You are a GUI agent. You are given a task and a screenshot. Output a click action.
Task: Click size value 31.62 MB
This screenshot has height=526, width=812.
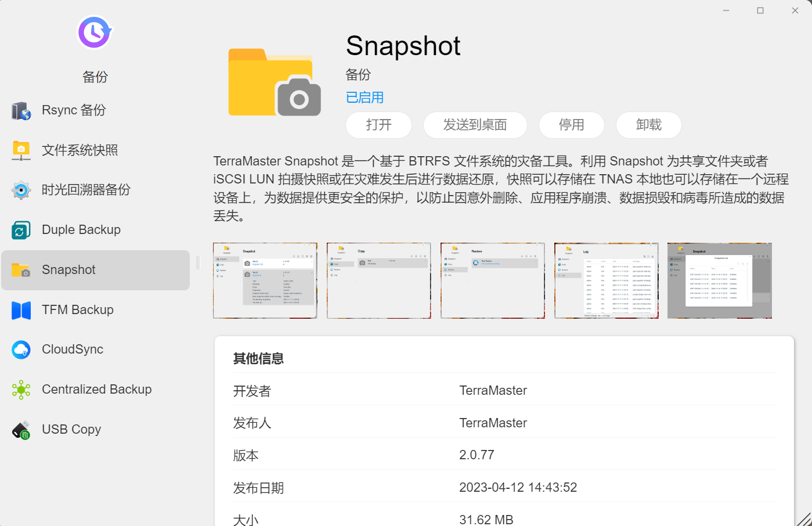(x=486, y=520)
